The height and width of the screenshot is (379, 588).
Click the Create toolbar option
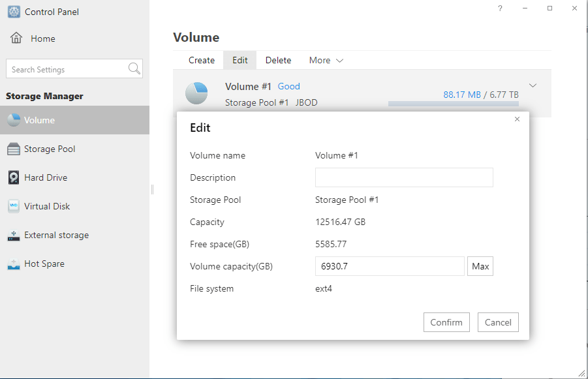(202, 60)
